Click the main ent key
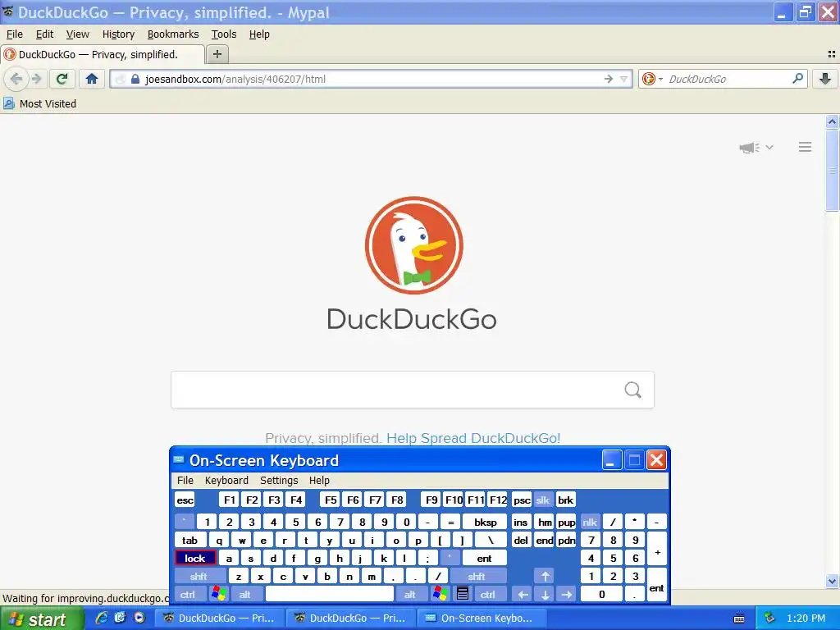This screenshot has width=840, height=630. click(484, 558)
